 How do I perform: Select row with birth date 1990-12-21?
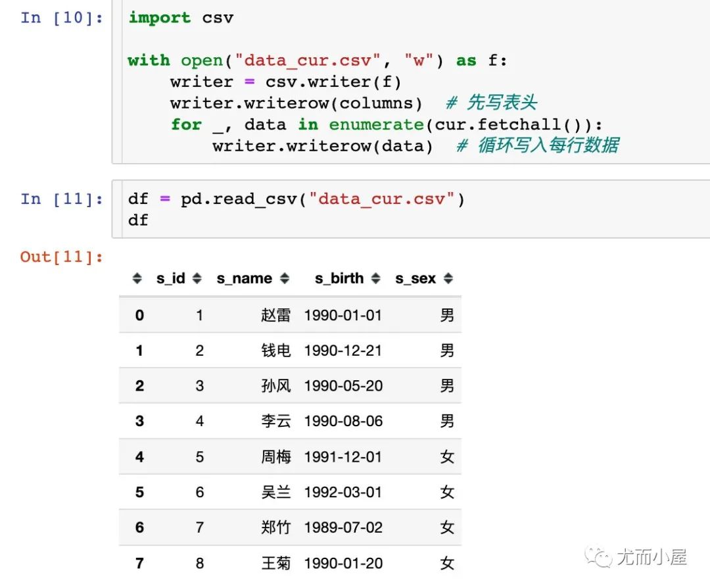pos(290,350)
